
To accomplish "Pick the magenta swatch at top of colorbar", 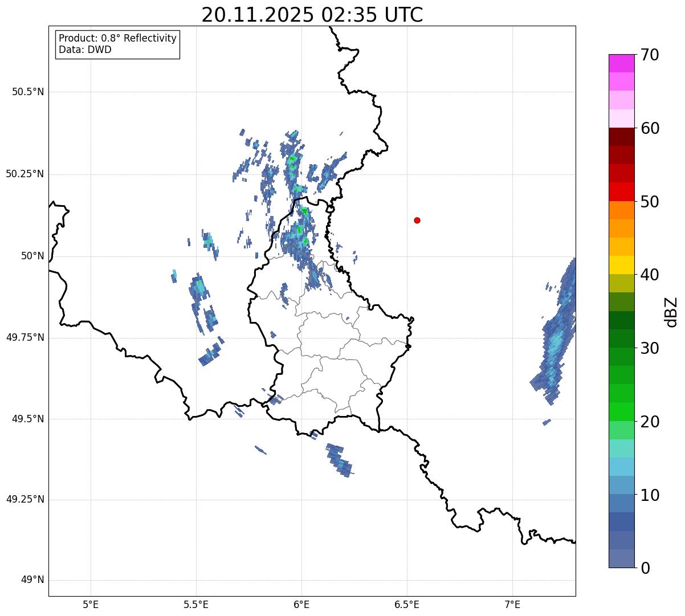I will pyautogui.click(x=621, y=63).
